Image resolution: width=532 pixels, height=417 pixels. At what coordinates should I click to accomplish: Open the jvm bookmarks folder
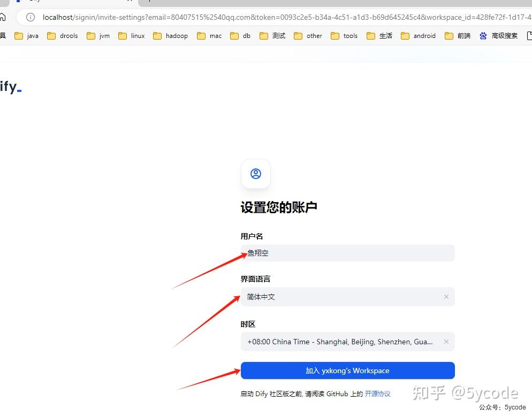tap(98, 36)
